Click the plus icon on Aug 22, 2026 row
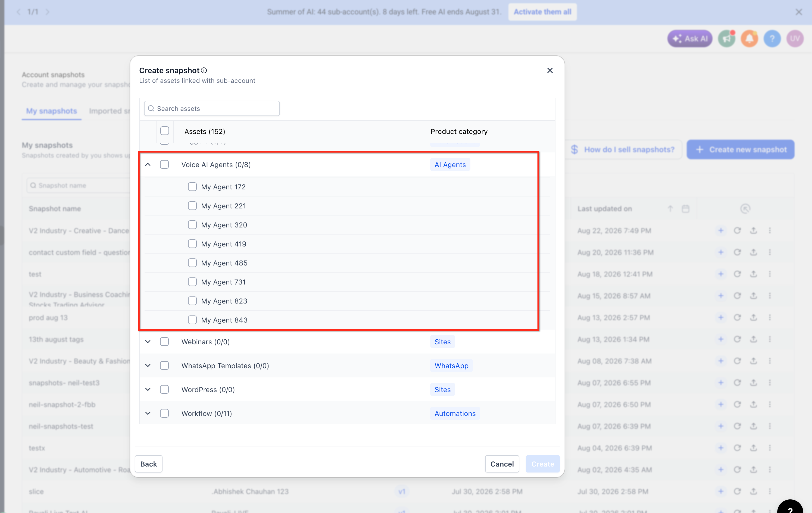 721,230
